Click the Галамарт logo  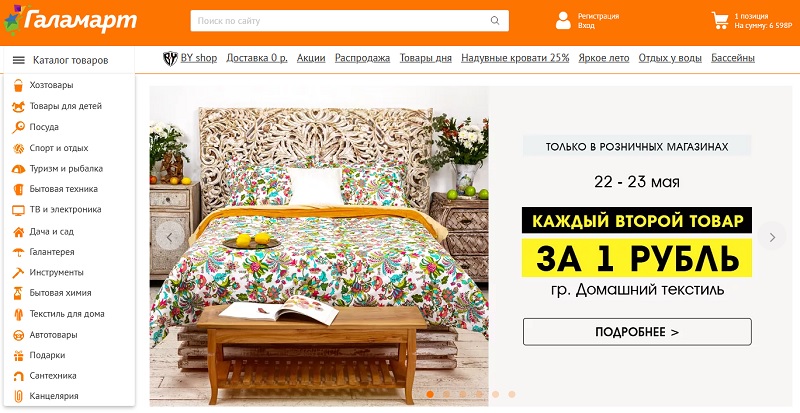point(70,21)
